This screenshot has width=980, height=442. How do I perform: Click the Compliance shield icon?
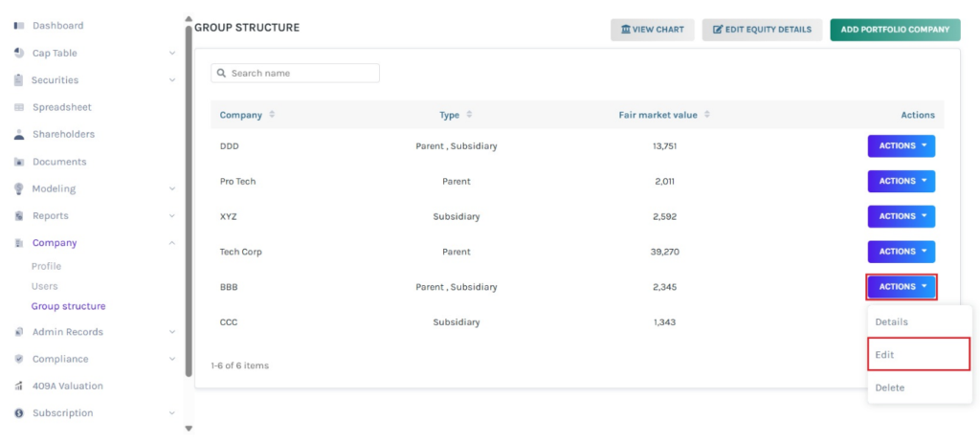click(x=18, y=360)
